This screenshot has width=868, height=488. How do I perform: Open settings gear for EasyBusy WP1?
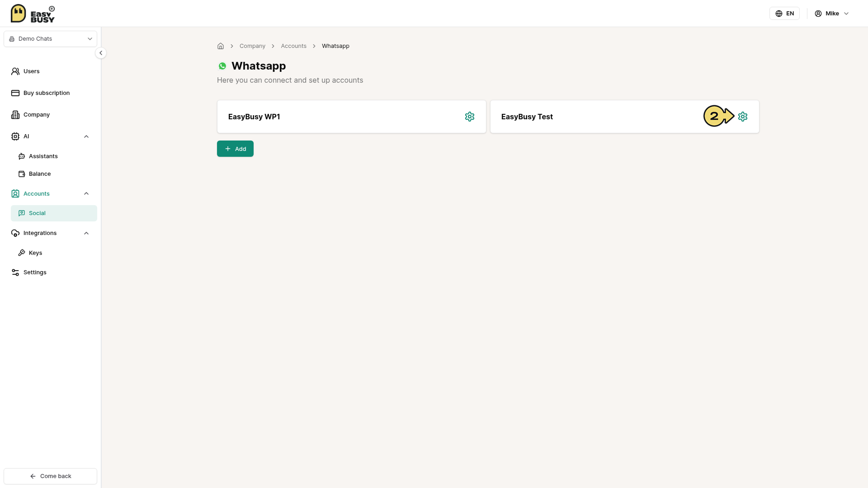pyautogui.click(x=470, y=117)
